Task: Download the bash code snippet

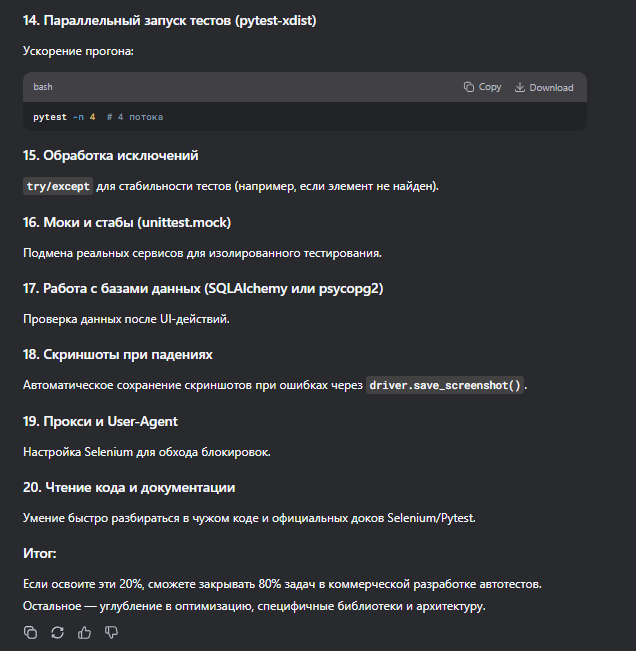Action: click(x=544, y=87)
